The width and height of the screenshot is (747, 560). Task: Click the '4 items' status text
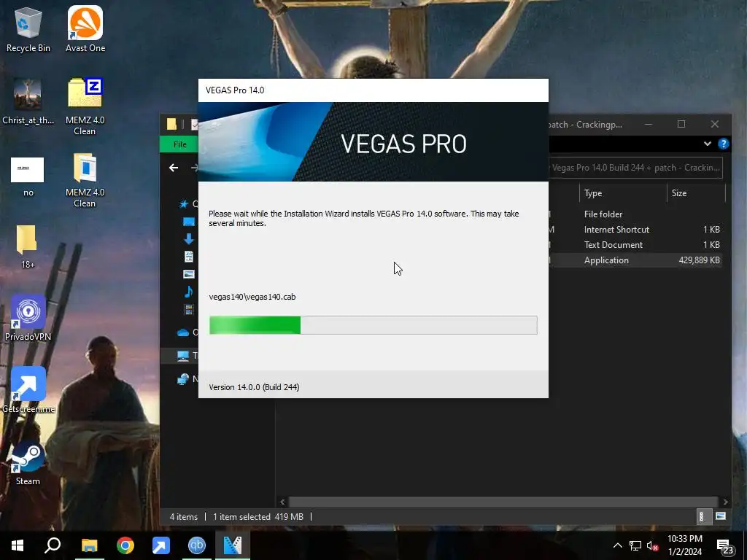coord(183,517)
